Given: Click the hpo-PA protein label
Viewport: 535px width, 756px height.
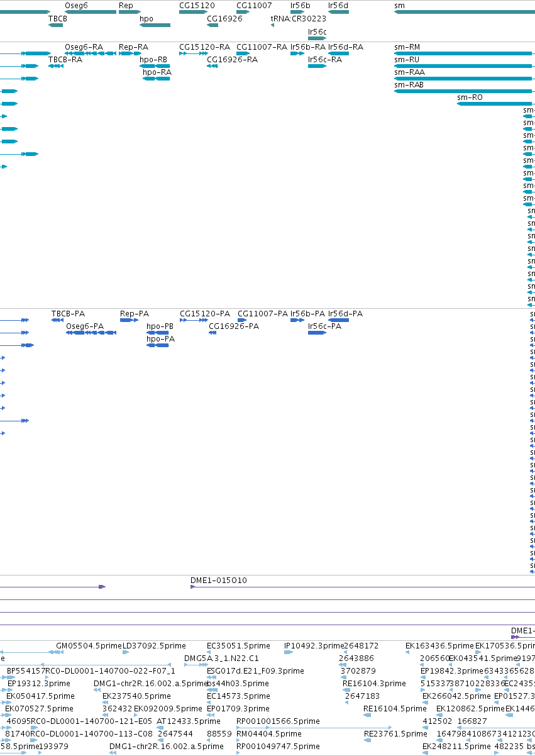Looking at the screenshot, I should tap(160, 339).
